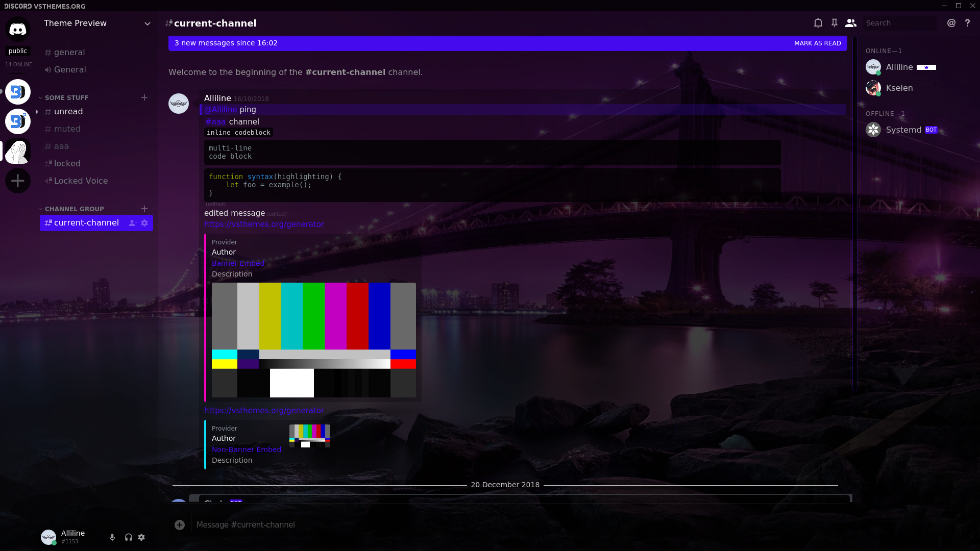Open Non-Banner Embed title link

(x=247, y=449)
